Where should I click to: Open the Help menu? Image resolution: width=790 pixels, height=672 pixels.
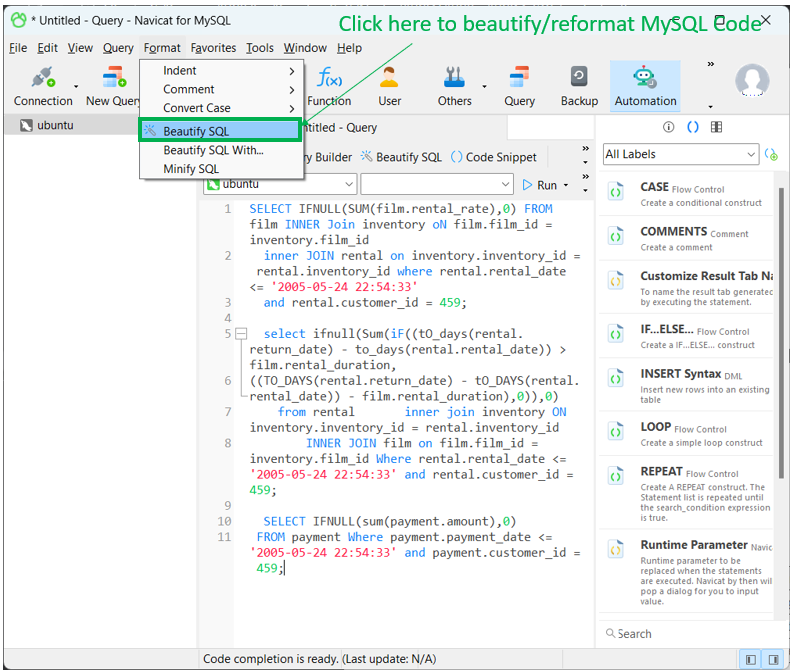click(x=349, y=48)
